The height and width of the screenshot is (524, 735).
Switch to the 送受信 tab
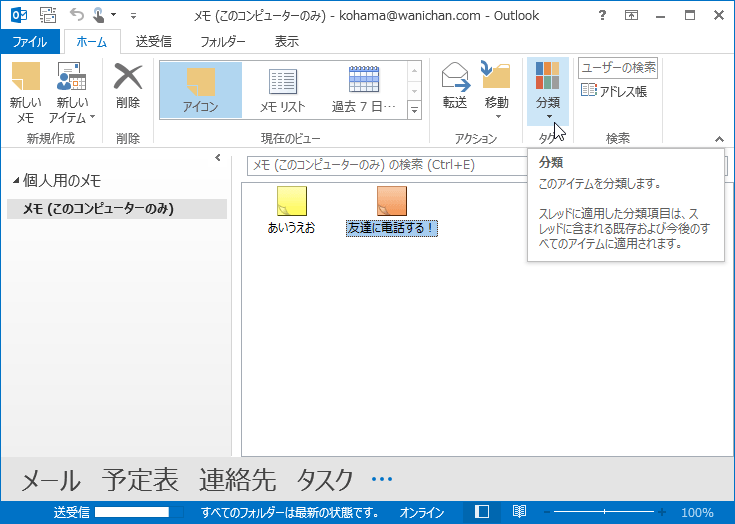153,42
